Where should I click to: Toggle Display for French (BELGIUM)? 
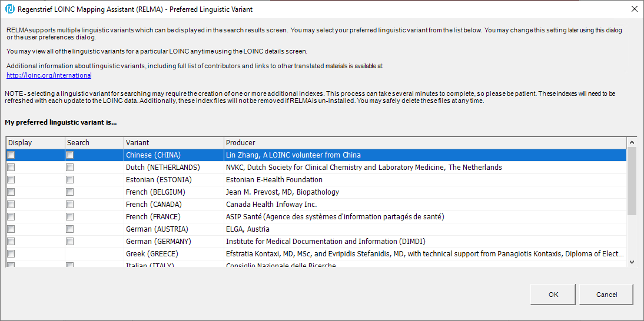coord(11,192)
